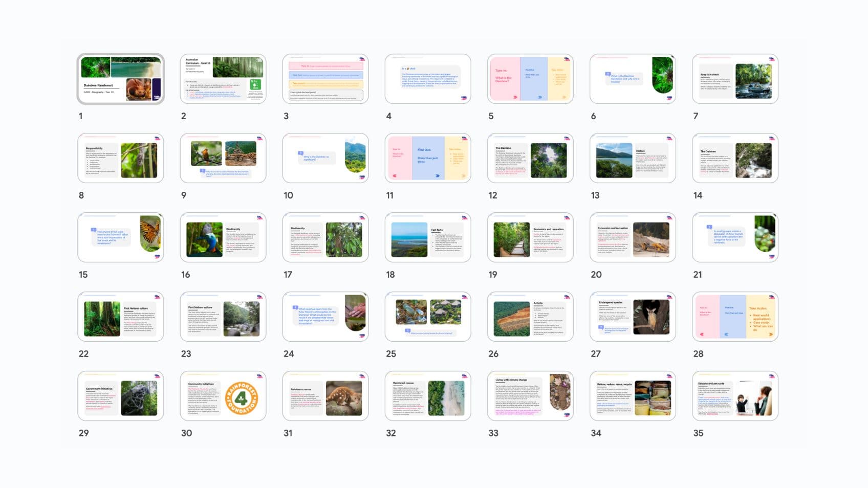Open the Endangered species slide 27
Image resolution: width=868 pixels, height=488 pixels.
[633, 317]
